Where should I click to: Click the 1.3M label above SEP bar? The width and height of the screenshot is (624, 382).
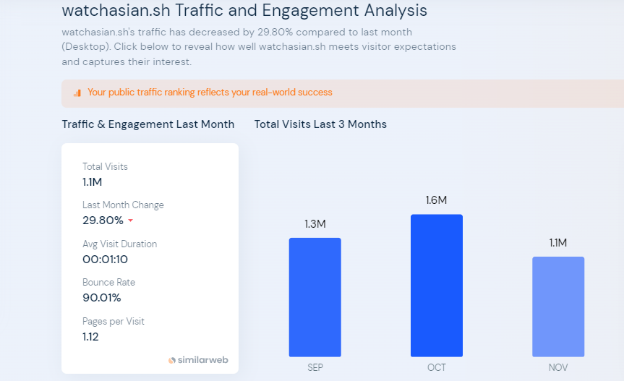pos(315,224)
